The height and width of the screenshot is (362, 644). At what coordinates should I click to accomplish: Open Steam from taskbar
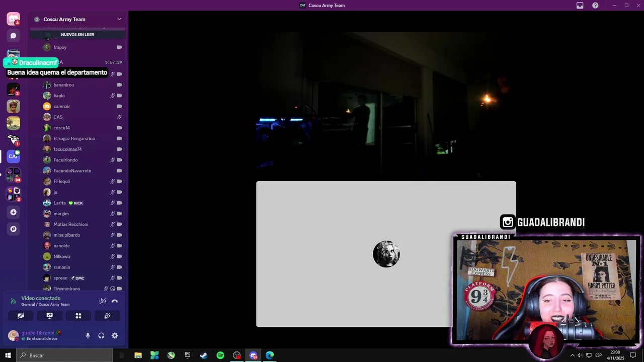click(204, 355)
